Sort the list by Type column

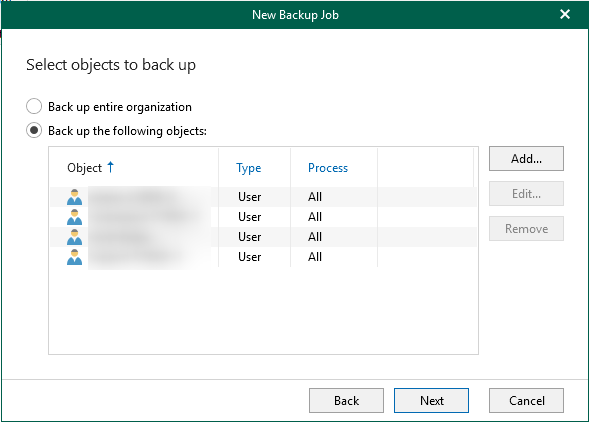(248, 168)
